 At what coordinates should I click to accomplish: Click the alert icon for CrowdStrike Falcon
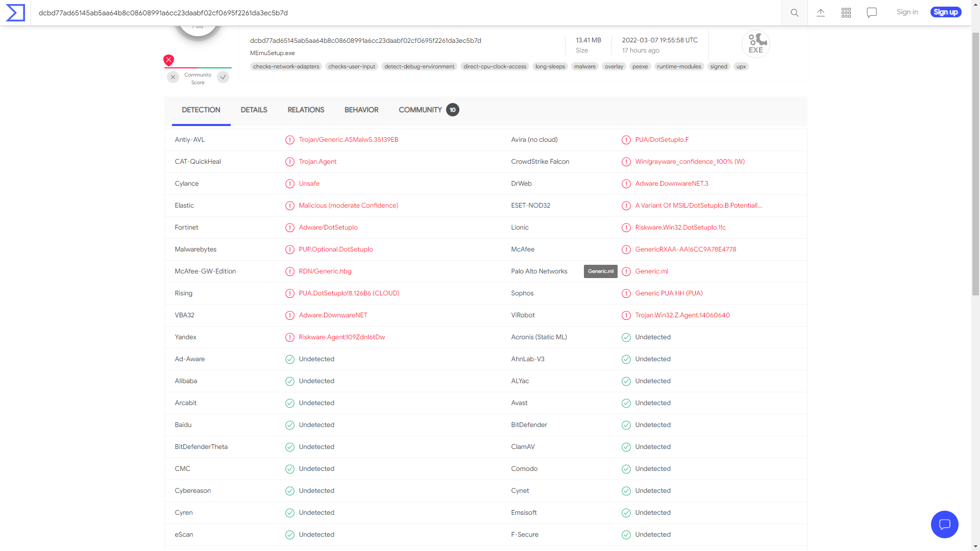click(x=626, y=162)
